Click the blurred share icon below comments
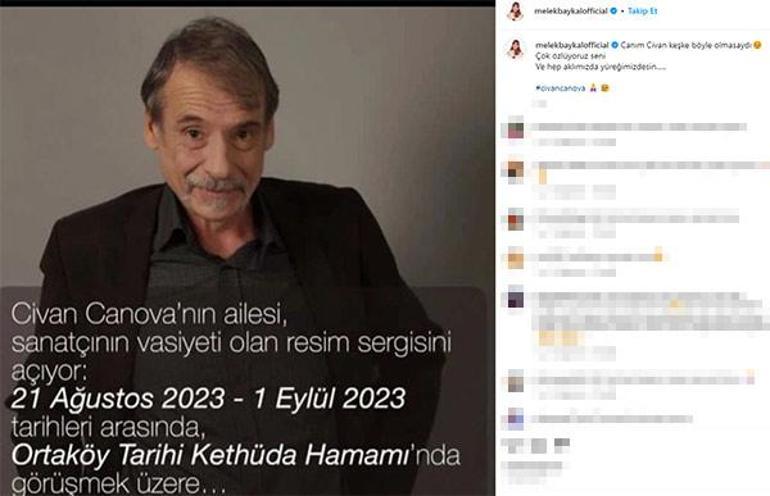 (x=562, y=445)
